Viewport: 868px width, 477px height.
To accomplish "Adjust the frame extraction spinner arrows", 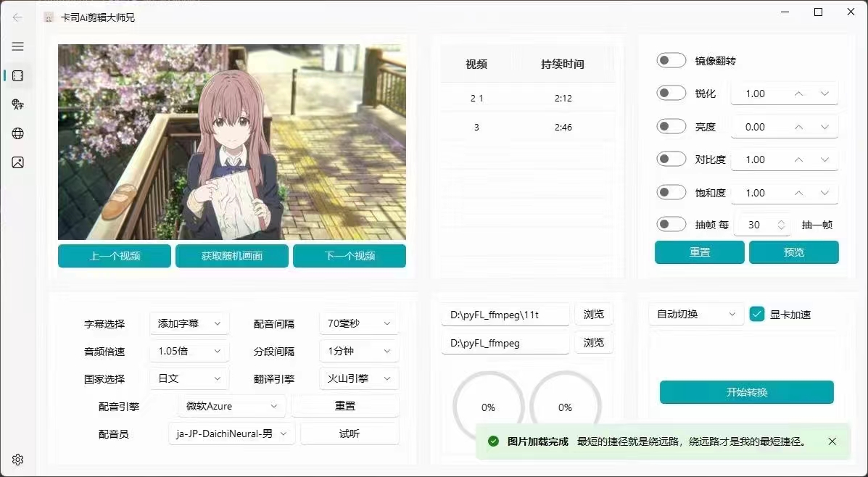I will (781, 225).
